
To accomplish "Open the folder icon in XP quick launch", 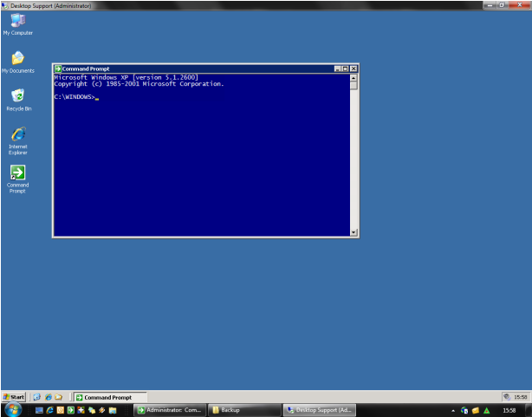I will [59, 397].
